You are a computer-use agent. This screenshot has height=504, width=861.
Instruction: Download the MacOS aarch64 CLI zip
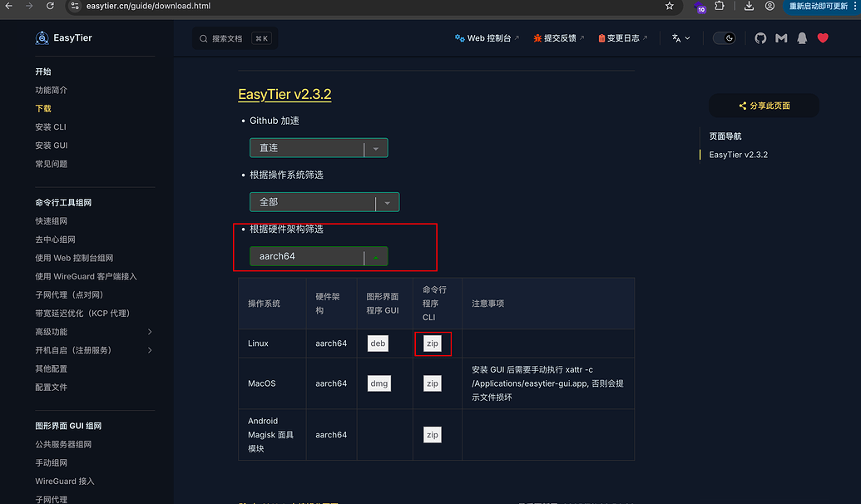tap(432, 383)
